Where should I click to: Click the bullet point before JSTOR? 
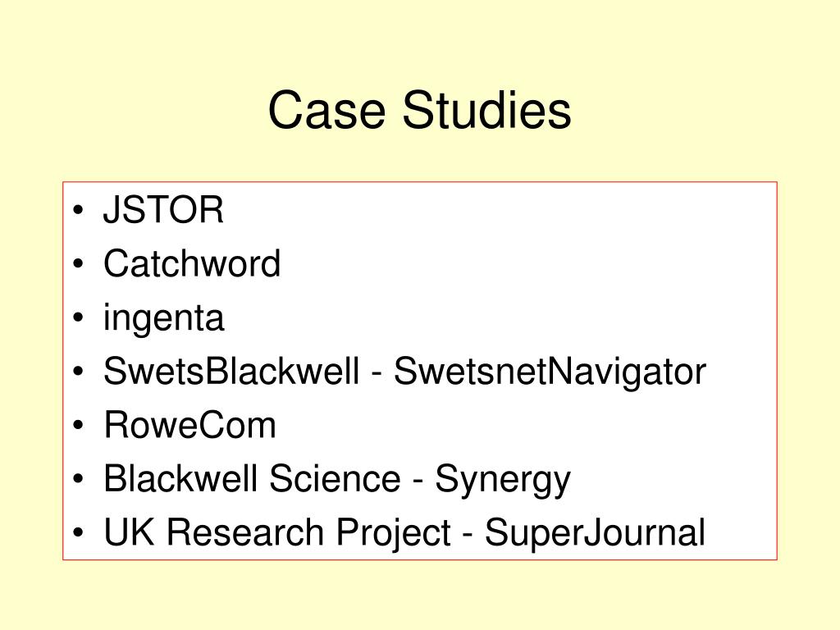[78, 209]
